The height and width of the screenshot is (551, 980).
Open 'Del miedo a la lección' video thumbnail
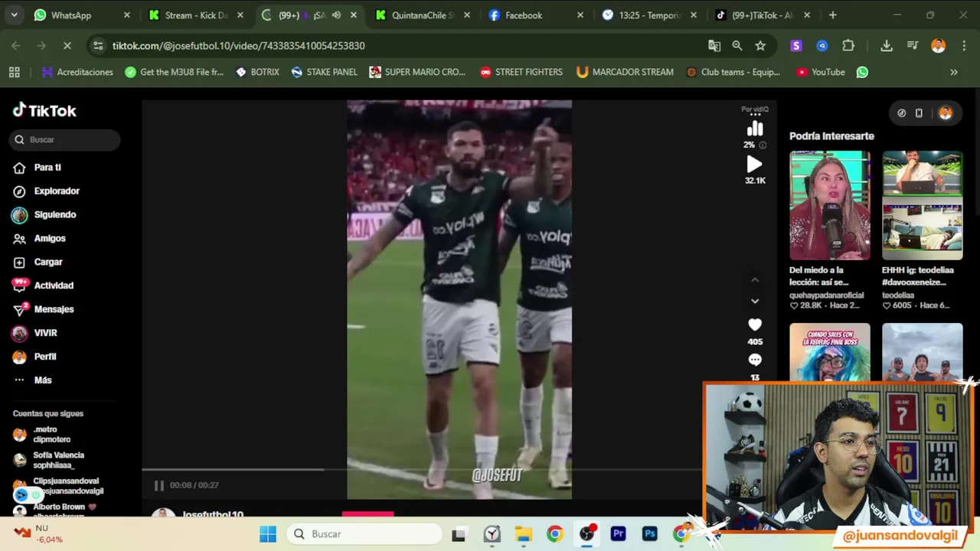tap(830, 206)
